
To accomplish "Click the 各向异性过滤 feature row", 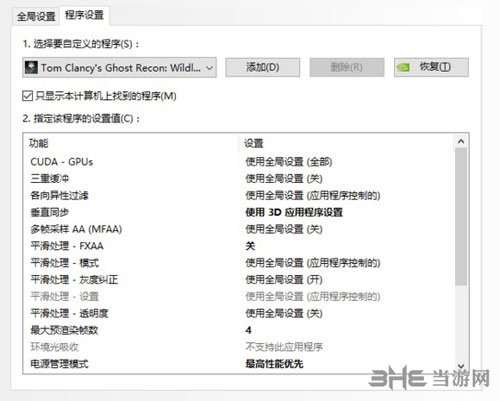I will tap(239, 195).
